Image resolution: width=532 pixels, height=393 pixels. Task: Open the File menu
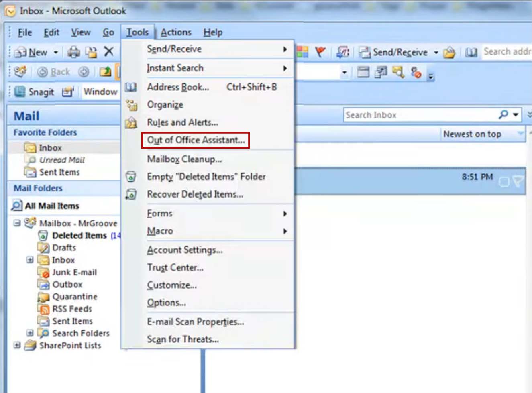pyautogui.click(x=25, y=32)
